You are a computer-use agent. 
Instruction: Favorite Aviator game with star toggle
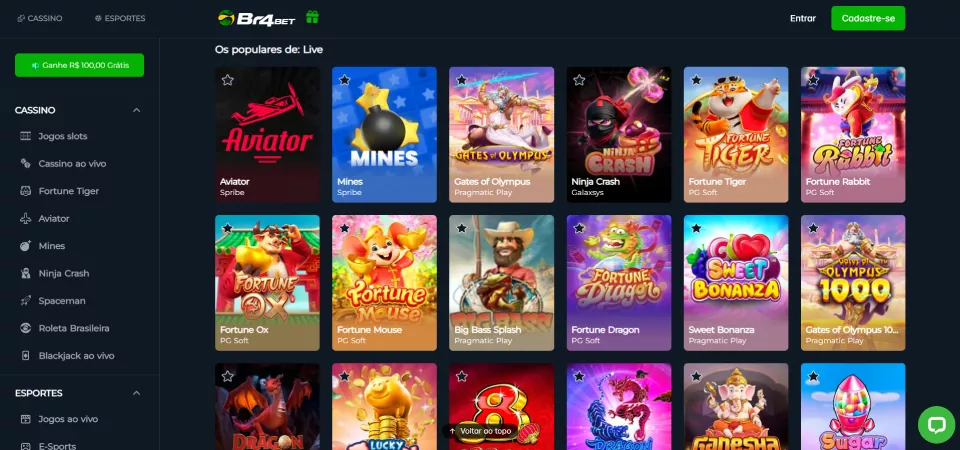point(227,80)
